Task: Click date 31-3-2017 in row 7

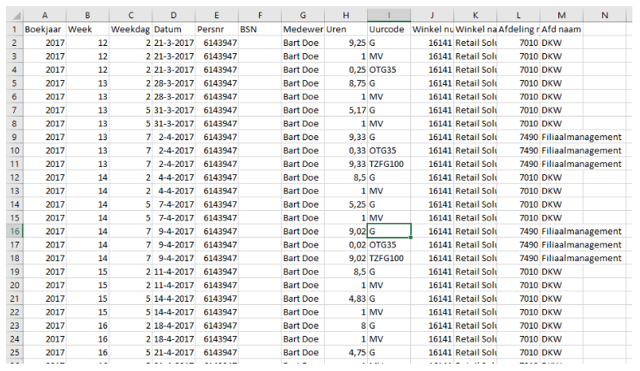Action: click(173, 110)
